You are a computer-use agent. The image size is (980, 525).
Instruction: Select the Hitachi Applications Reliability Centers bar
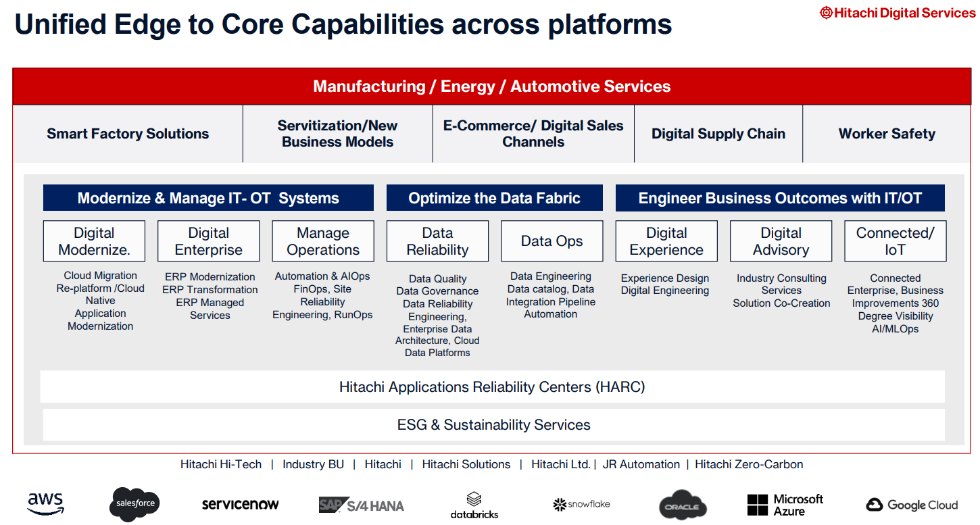(x=492, y=387)
